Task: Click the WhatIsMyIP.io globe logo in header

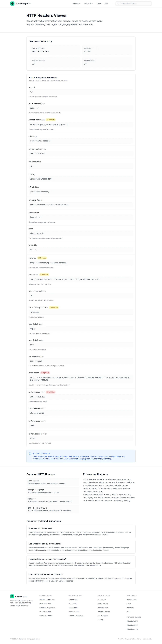Action: tap(12, 4)
